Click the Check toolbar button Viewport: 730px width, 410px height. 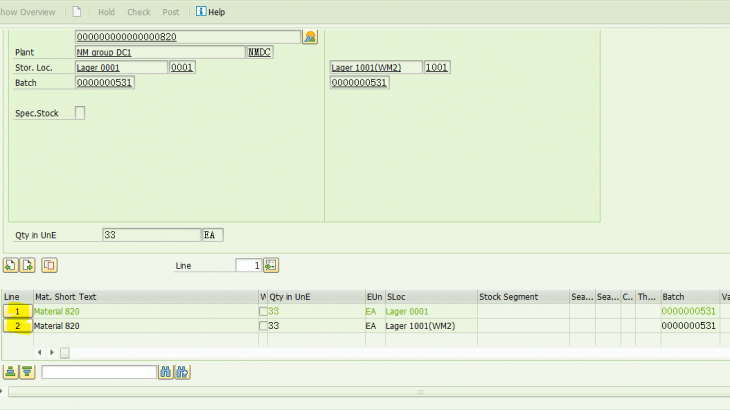[x=138, y=12]
